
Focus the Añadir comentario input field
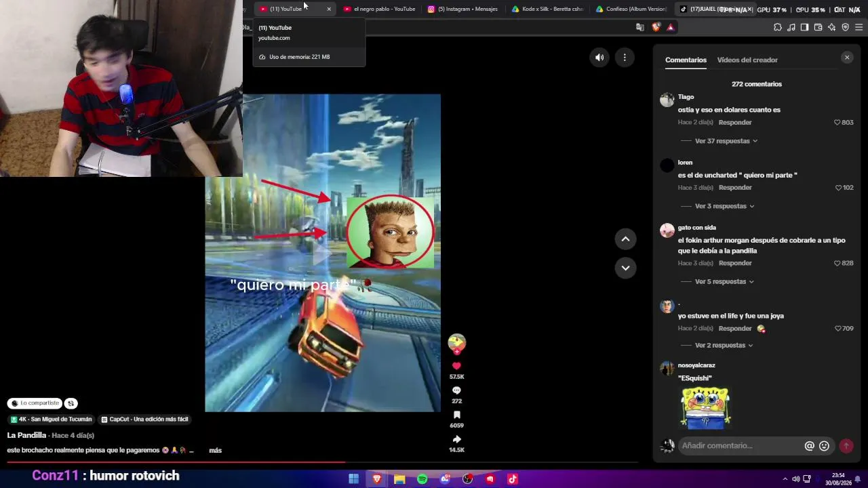[741, 446]
